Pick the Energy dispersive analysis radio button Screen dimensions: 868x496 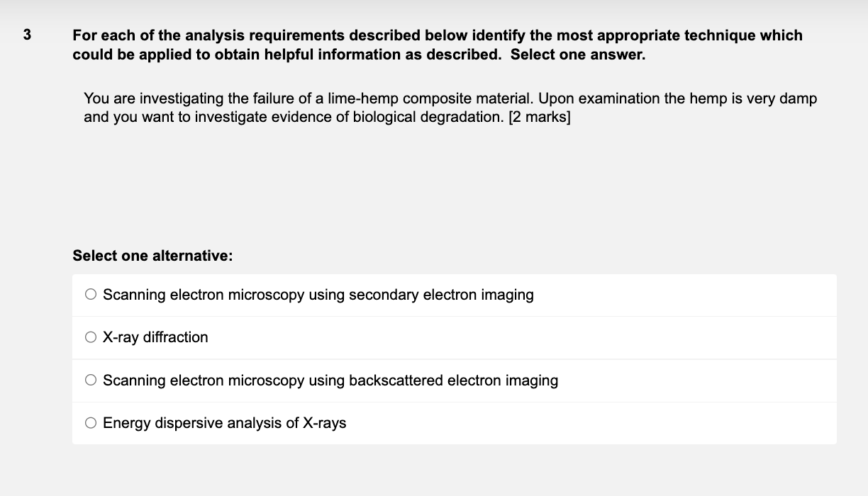[x=91, y=423]
